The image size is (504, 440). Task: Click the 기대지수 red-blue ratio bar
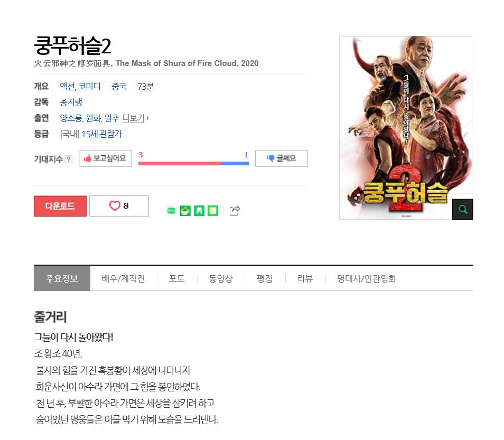193,163
